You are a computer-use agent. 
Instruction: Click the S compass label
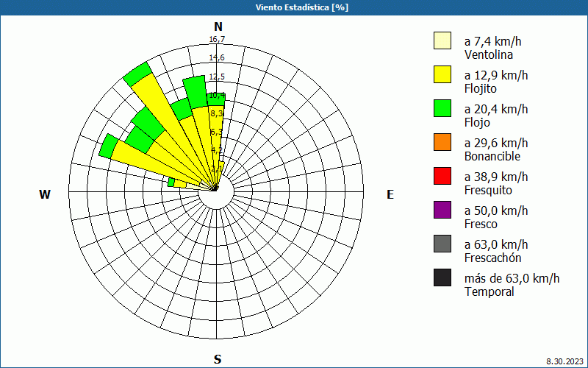tap(218, 359)
